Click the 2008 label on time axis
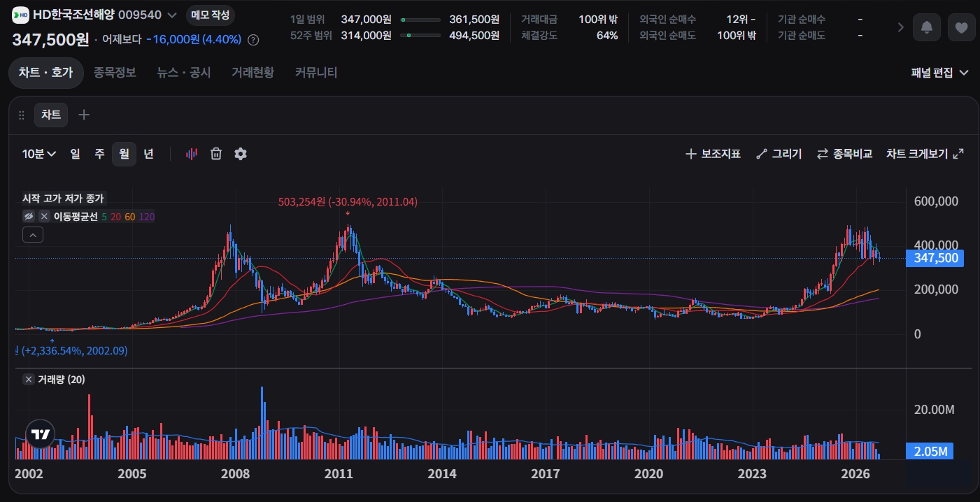 [235, 474]
